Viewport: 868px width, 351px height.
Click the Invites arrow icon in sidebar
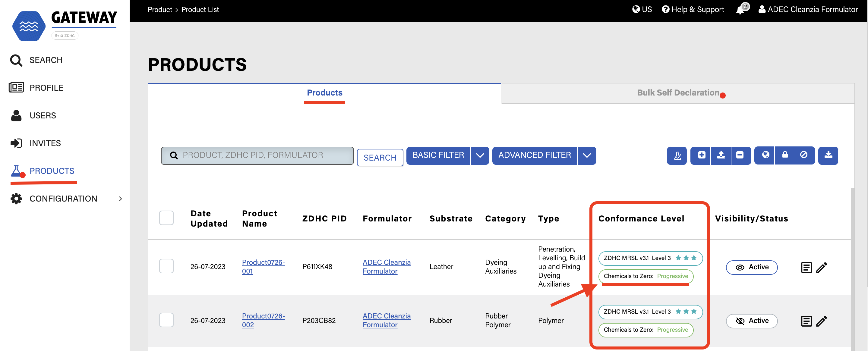tap(16, 143)
